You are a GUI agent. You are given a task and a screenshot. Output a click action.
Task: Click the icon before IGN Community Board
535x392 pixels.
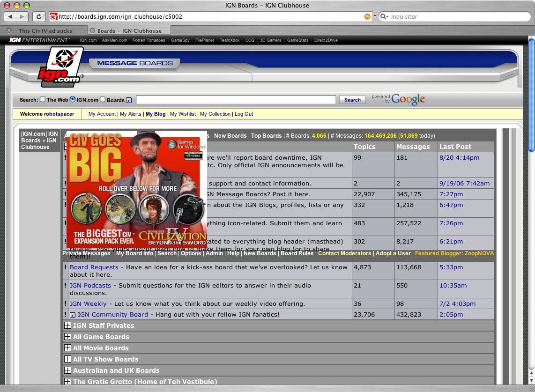click(x=72, y=315)
